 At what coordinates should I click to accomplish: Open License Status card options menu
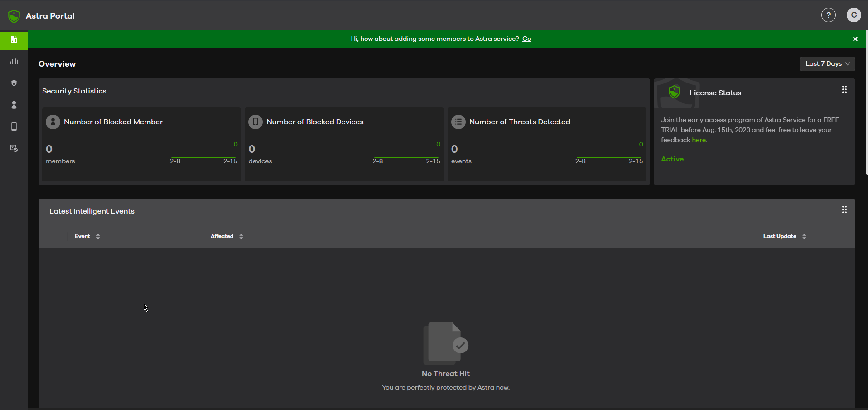[844, 90]
